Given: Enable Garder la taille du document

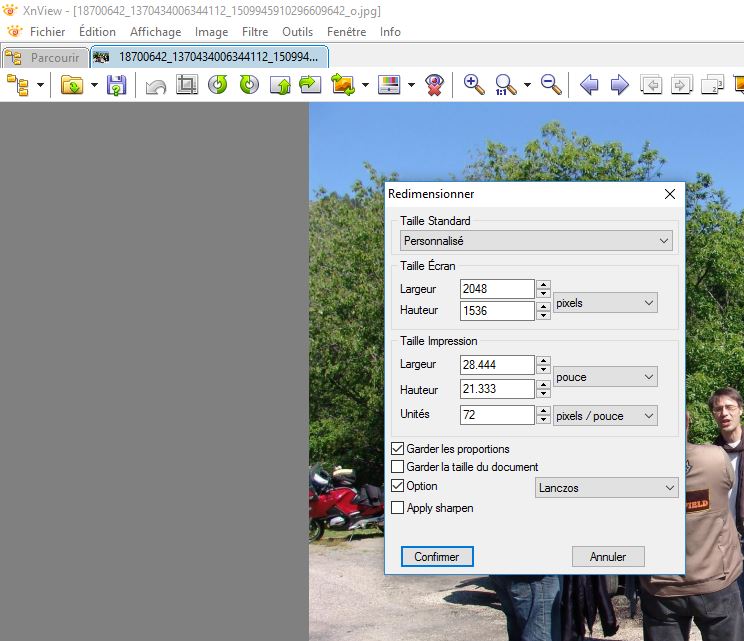Looking at the screenshot, I should tap(398, 467).
